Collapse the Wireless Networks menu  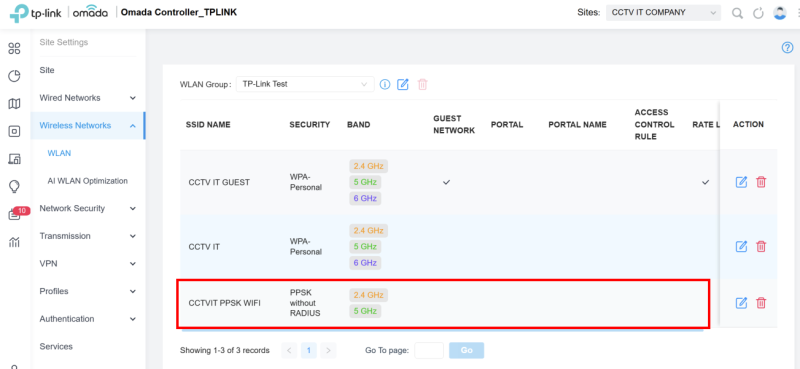(x=88, y=125)
